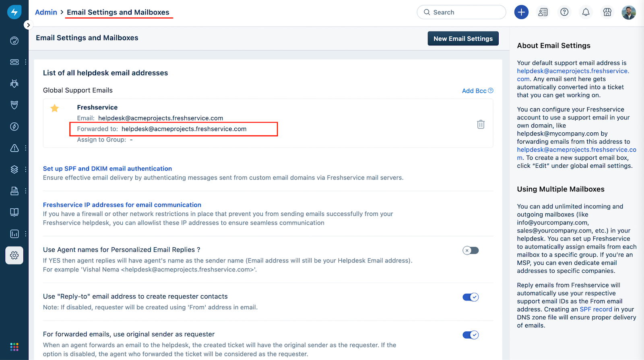Click the Add Bcc help icon
This screenshot has width=644, height=360.
[491, 91]
